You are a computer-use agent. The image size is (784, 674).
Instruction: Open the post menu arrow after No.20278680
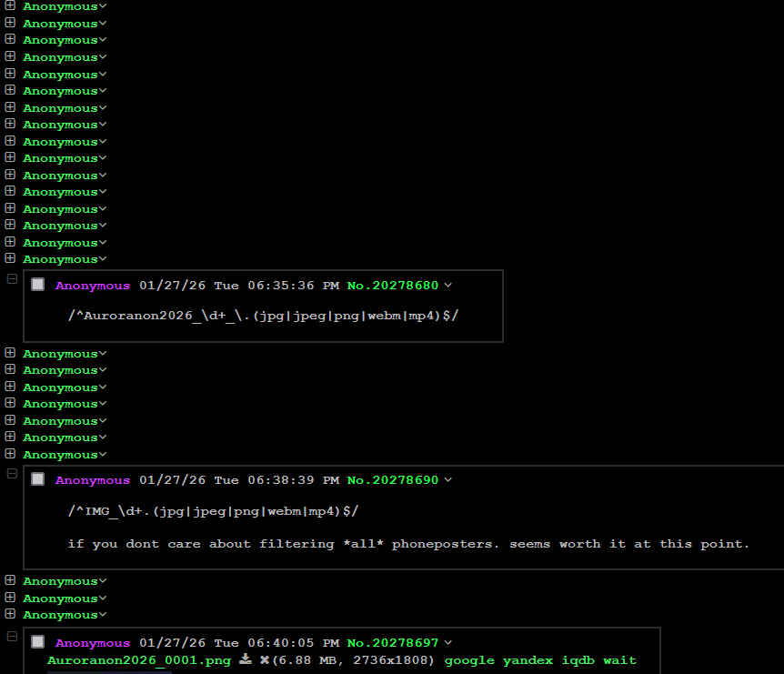448,285
